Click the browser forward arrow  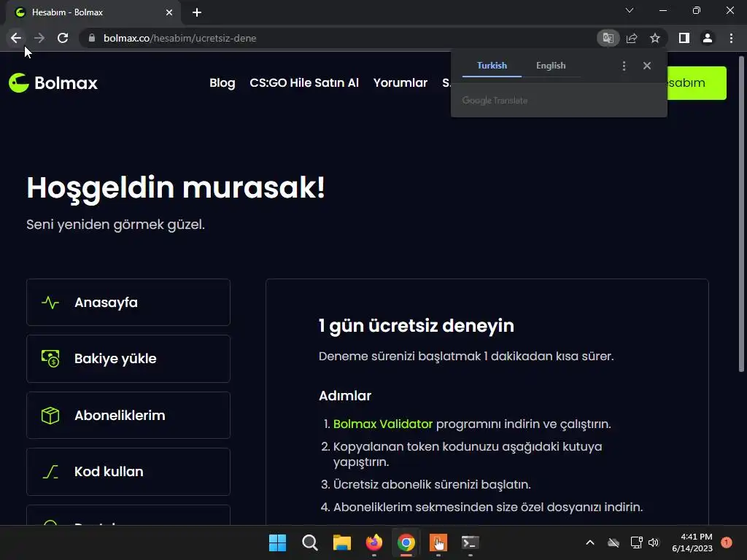point(39,38)
